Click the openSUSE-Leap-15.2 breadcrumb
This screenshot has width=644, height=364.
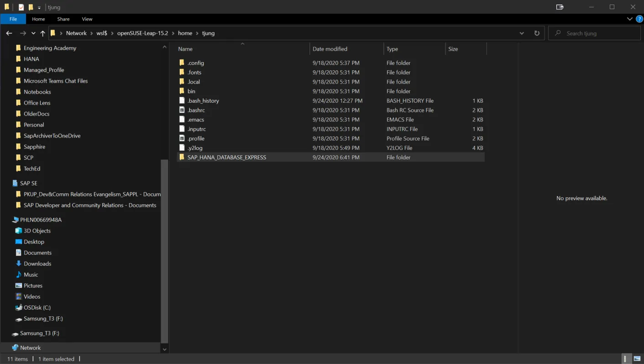click(142, 33)
